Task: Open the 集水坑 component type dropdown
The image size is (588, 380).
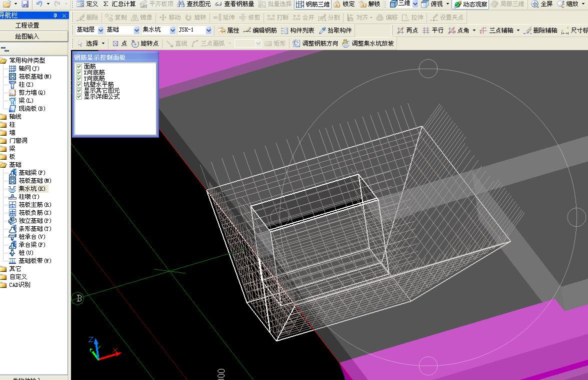Action: [x=172, y=30]
